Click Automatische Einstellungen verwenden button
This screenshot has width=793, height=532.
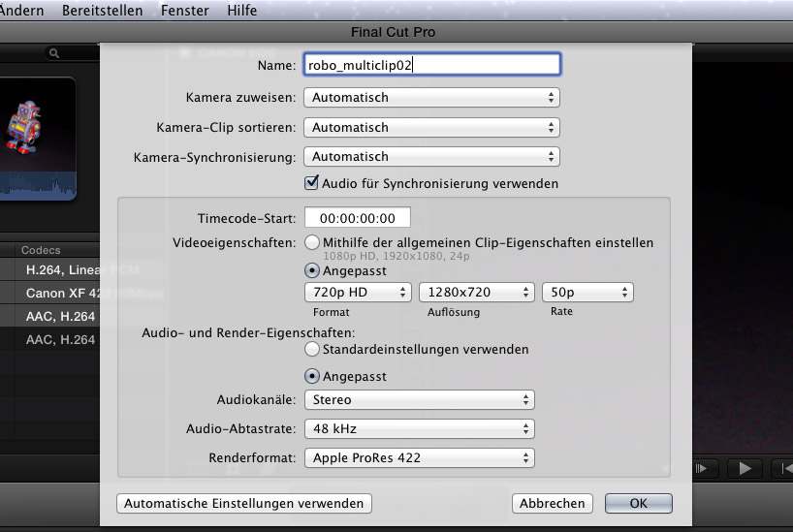pyautogui.click(x=243, y=503)
